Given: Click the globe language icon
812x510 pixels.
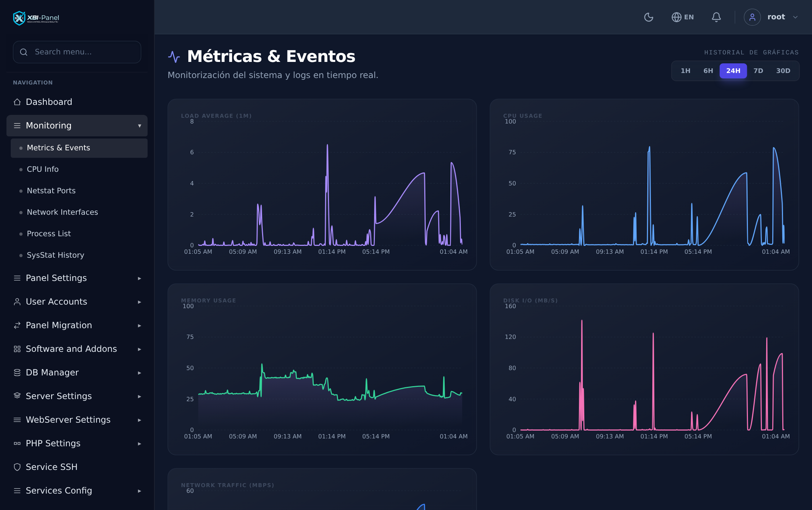Looking at the screenshot, I should pos(676,17).
